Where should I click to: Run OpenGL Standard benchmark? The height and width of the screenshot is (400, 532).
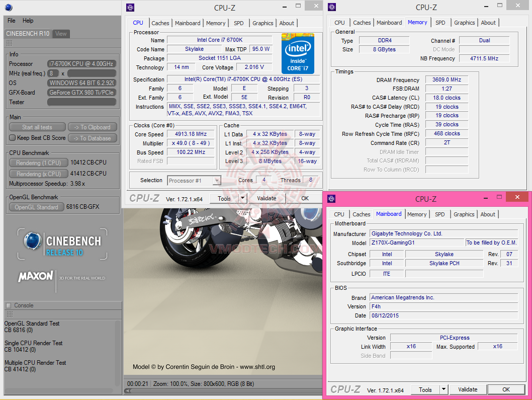pyautogui.click(x=36, y=207)
